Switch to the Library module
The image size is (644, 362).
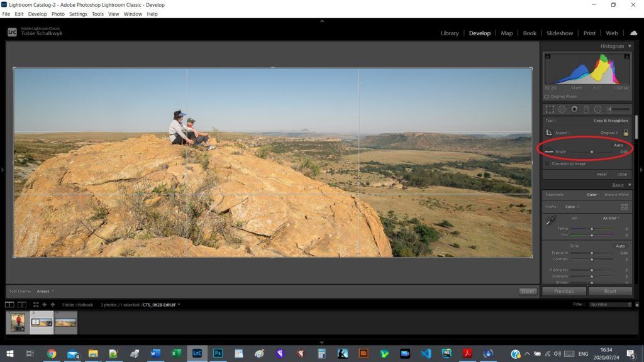click(450, 33)
